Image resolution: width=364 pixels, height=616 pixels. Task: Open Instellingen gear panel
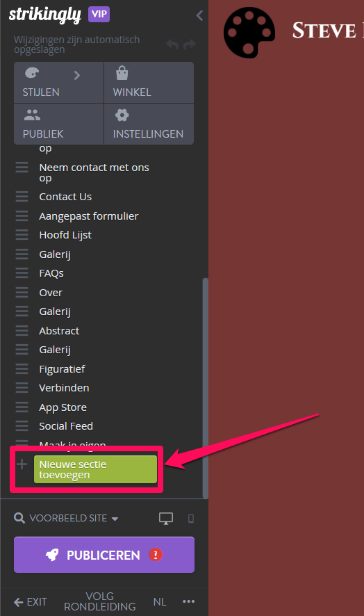click(149, 124)
